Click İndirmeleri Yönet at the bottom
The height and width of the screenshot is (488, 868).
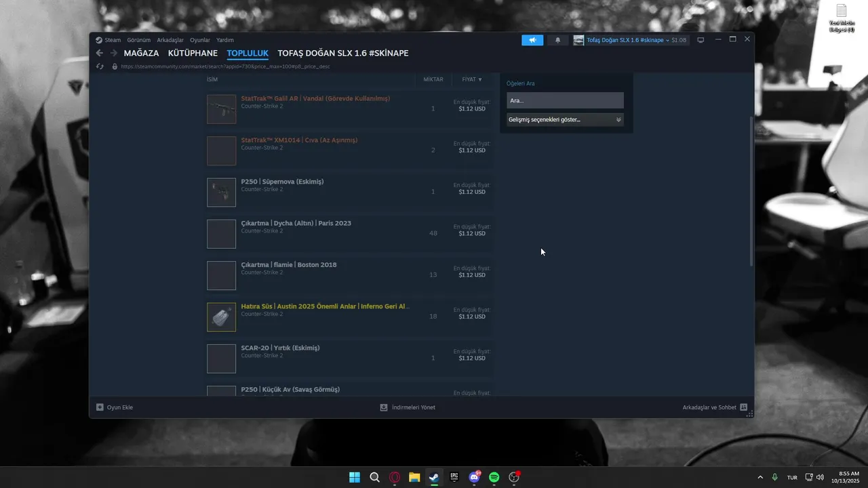[414, 407]
